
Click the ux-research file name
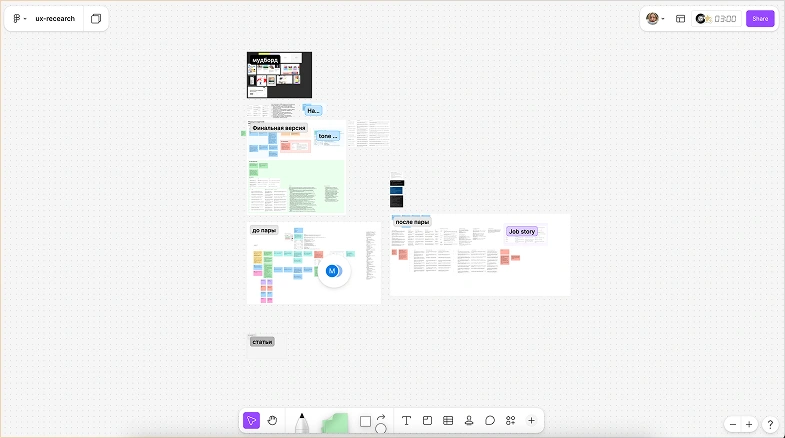[55, 19]
